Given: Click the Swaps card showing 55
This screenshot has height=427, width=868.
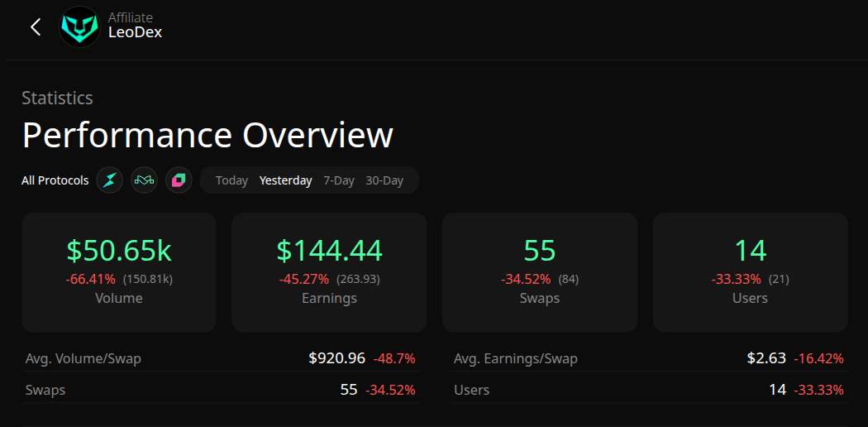Looking at the screenshot, I should (x=540, y=272).
